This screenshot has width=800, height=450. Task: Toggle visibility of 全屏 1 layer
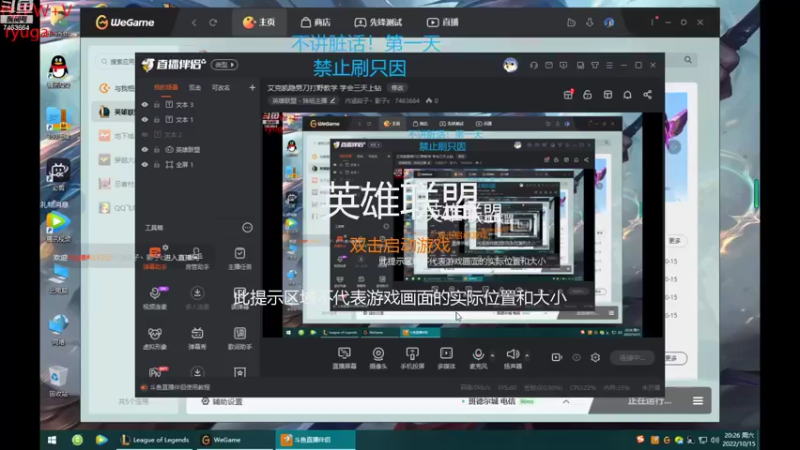point(145,165)
